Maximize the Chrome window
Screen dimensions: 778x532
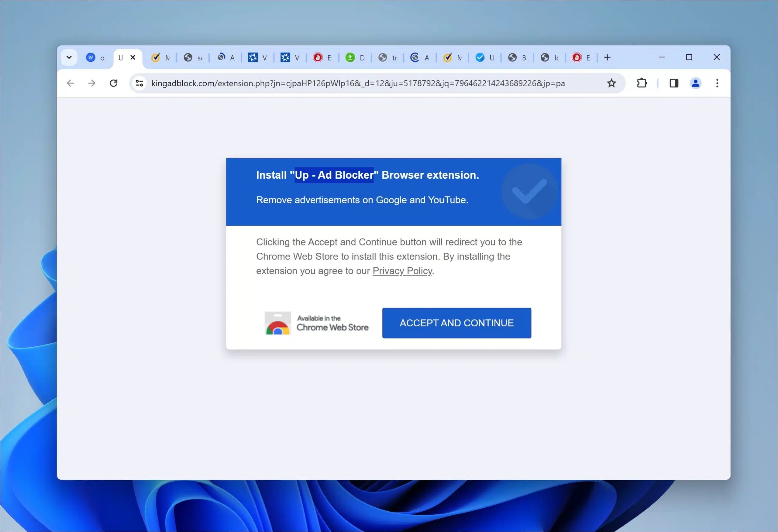click(x=689, y=57)
